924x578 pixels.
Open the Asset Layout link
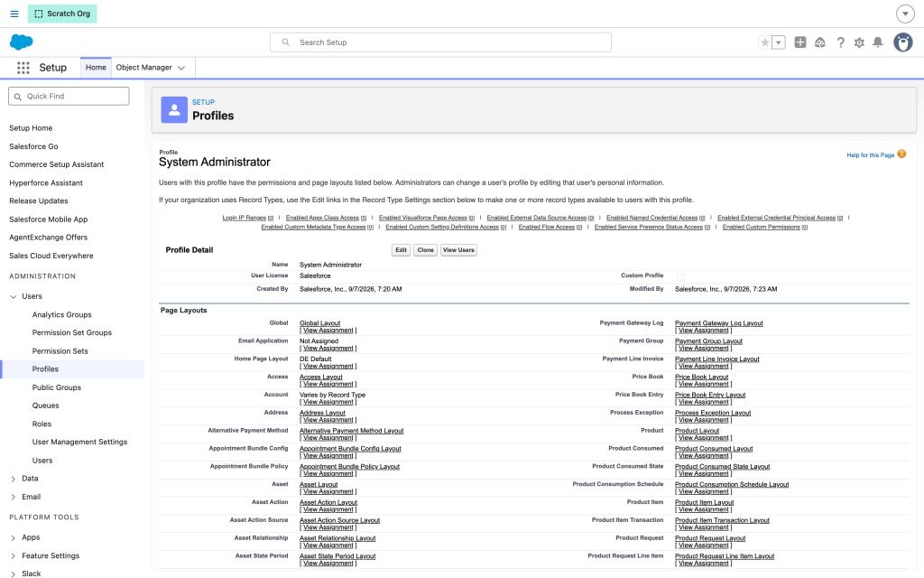(x=319, y=485)
